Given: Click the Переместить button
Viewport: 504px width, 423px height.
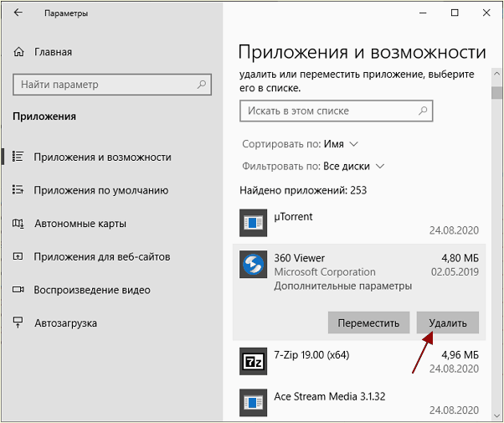Looking at the screenshot, I should pyautogui.click(x=368, y=322).
